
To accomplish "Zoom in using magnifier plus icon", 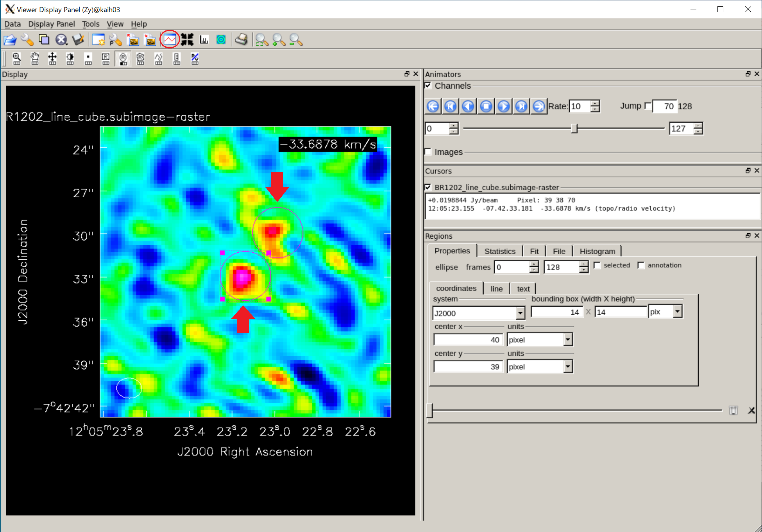I will pos(279,40).
